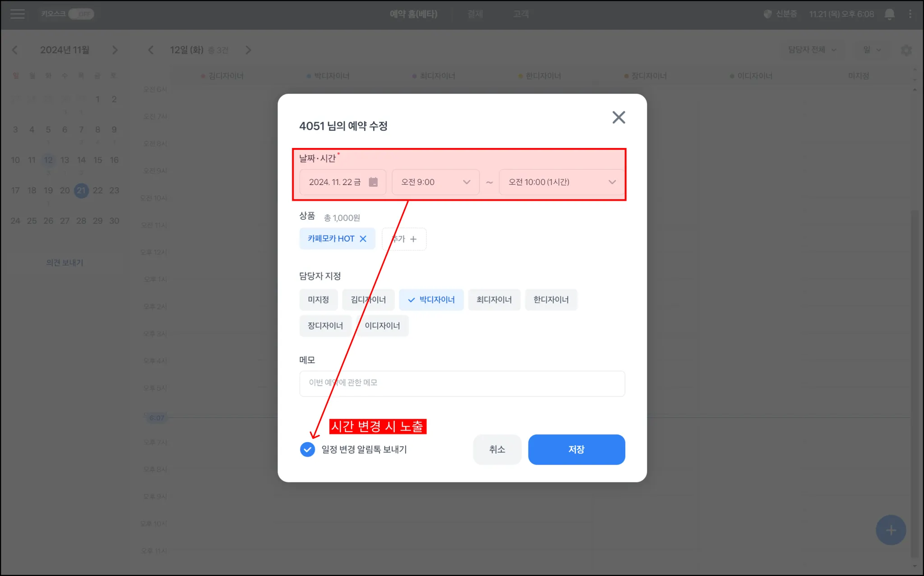Screen dimensions: 924x576
Task: Select 김디자이너 as the assigned staff
Action: click(x=368, y=300)
